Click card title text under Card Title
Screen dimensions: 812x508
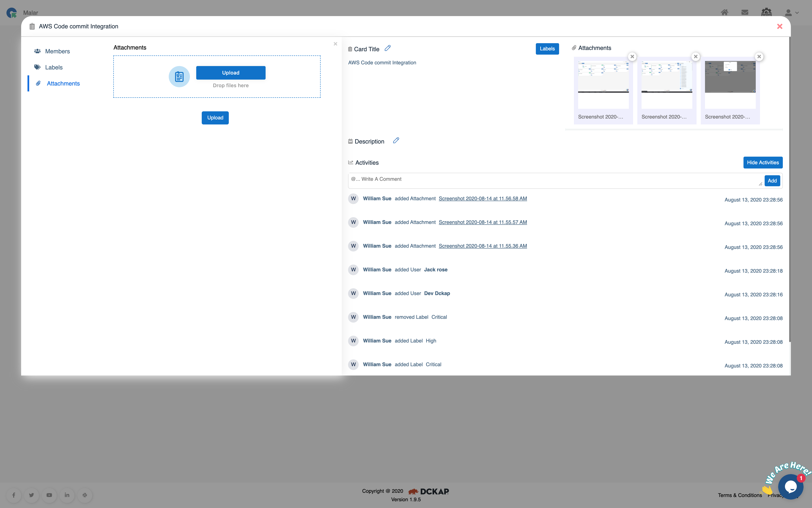(382, 62)
